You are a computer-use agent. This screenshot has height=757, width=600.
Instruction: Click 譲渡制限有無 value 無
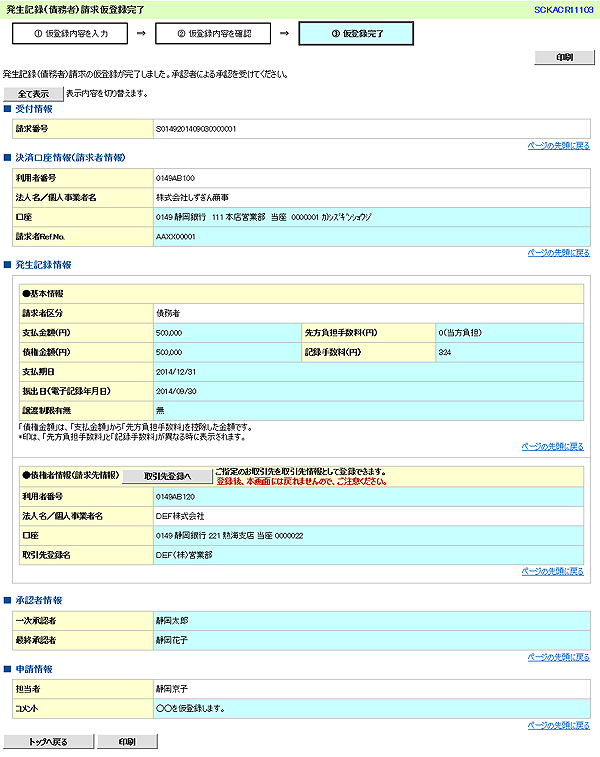(160, 411)
